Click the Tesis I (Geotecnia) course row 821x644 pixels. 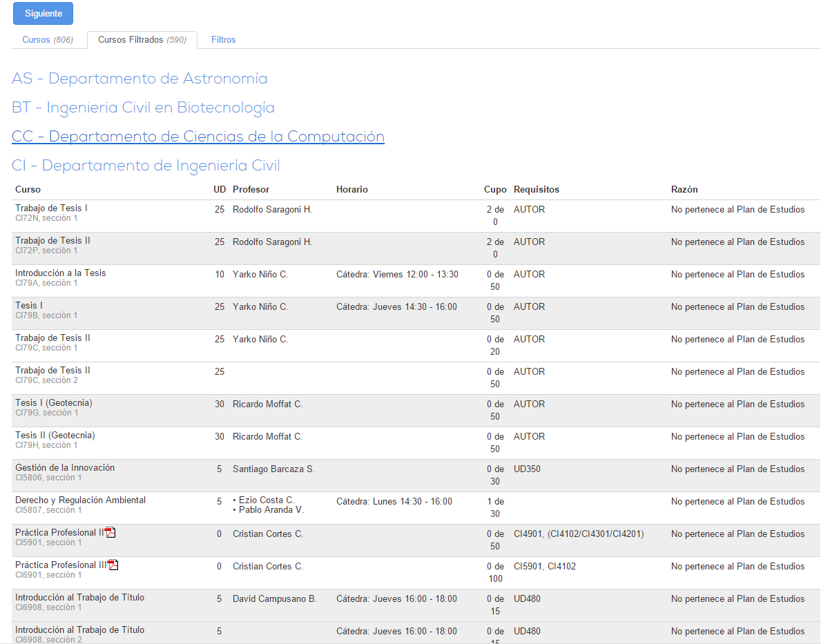pyautogui.click(x=54, y=403)
